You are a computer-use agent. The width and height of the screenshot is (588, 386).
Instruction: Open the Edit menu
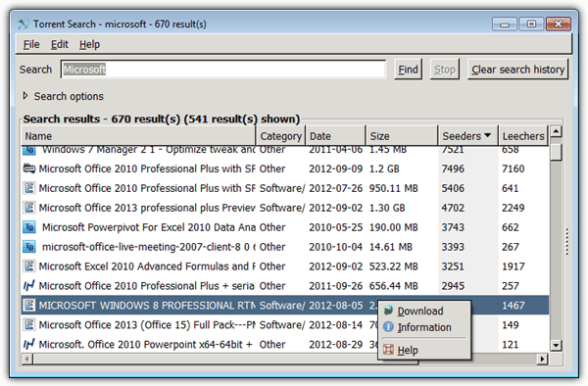point(59,45)
